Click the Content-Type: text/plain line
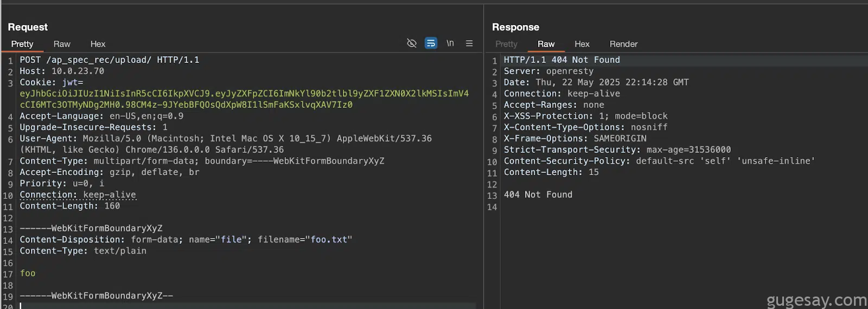The height and width of the screenshot is (309, 868). [x=83, y=251]
